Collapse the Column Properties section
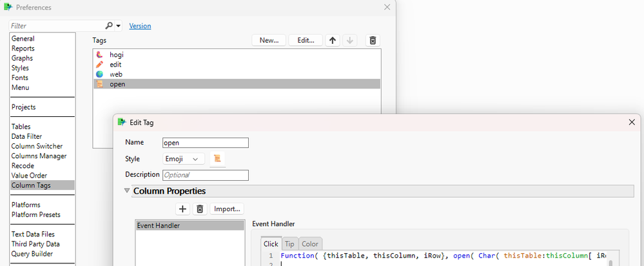Screen dimensions: 644x266 [127, 191]
